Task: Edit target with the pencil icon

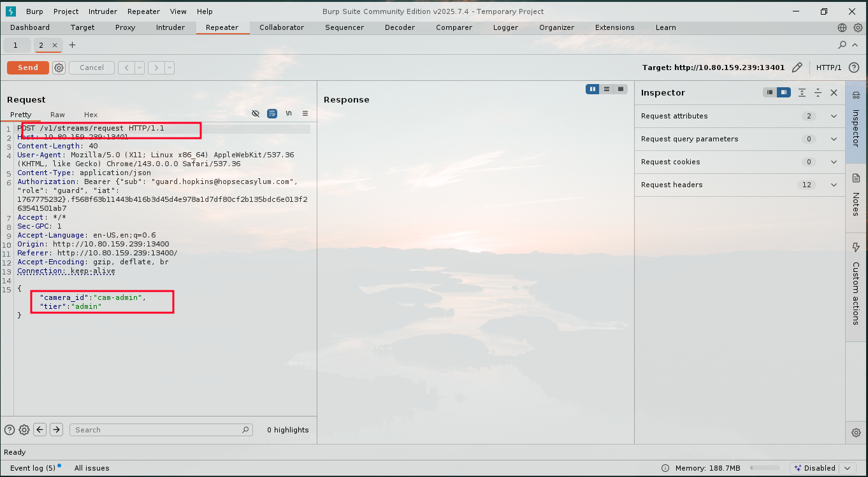Action: (x=797, y=68)
